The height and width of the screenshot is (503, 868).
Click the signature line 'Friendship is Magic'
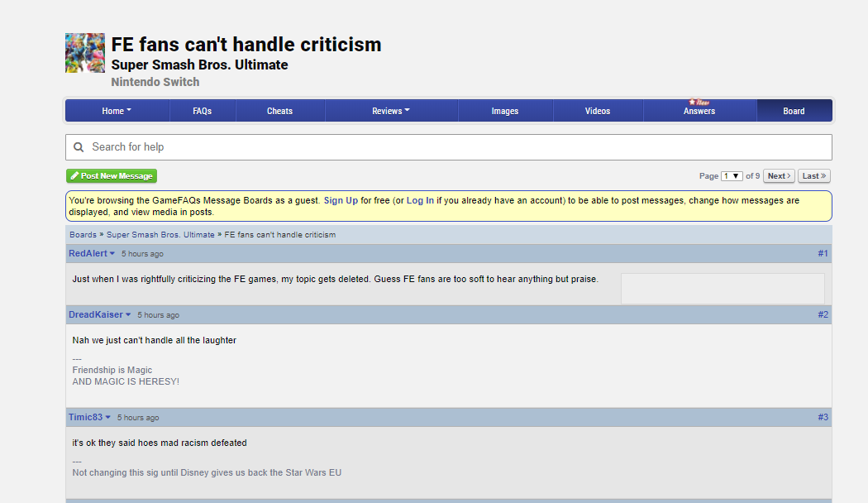coord(112,370)
